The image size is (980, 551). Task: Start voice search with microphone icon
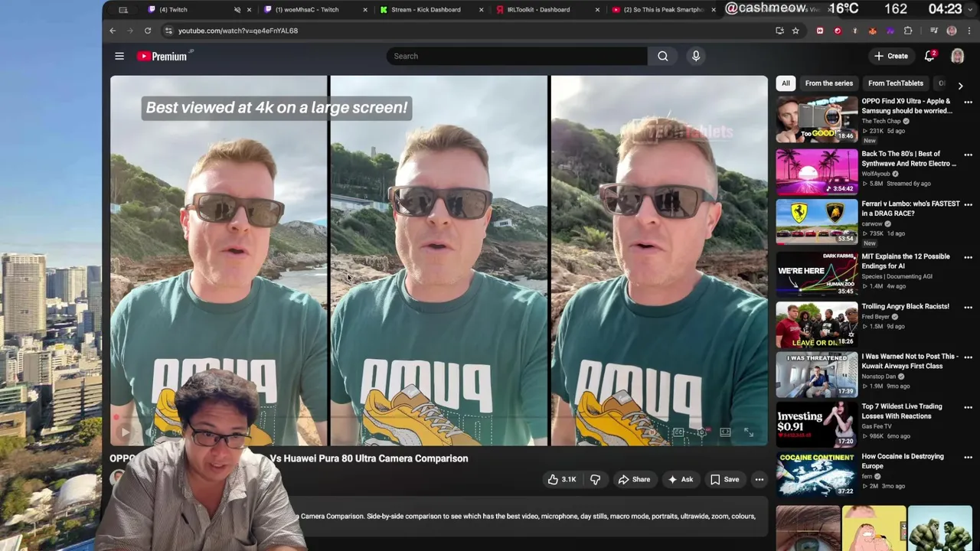point(696,56)
